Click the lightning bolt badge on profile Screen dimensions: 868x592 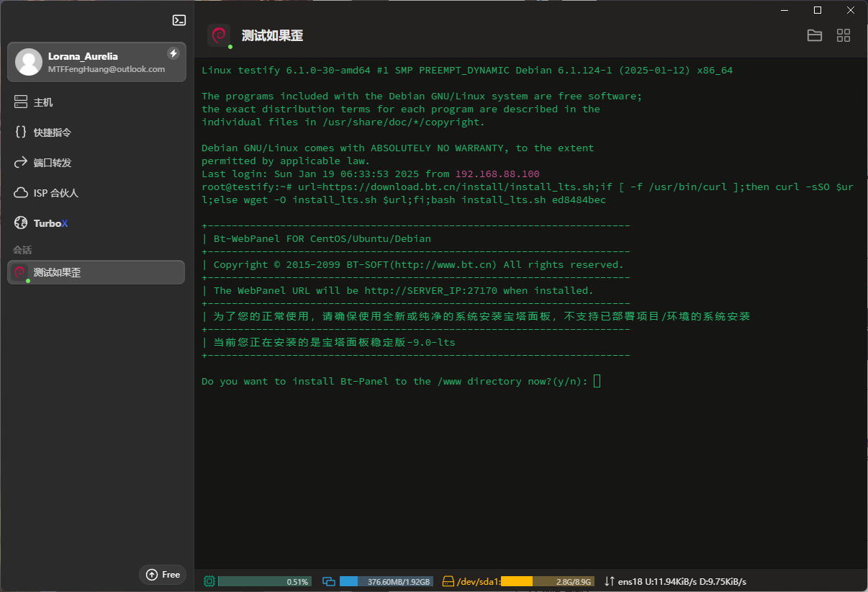[x=173, y=53]
